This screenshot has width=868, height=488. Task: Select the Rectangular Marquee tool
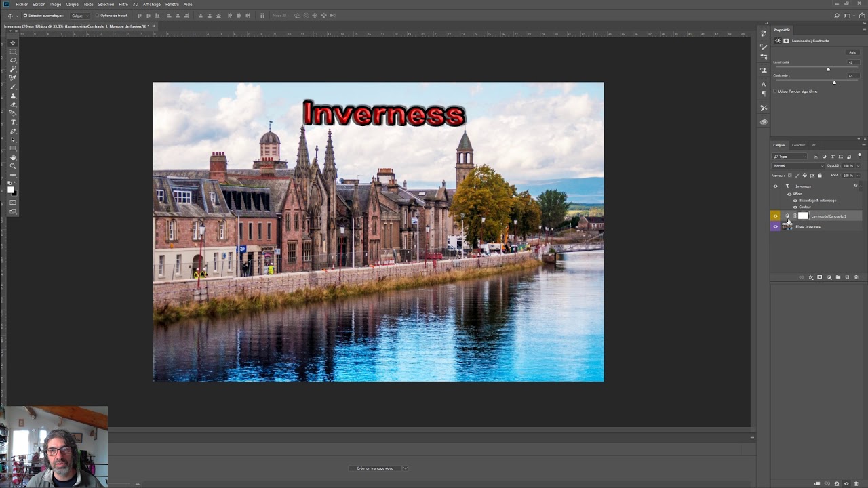click(x=13, y=52)
